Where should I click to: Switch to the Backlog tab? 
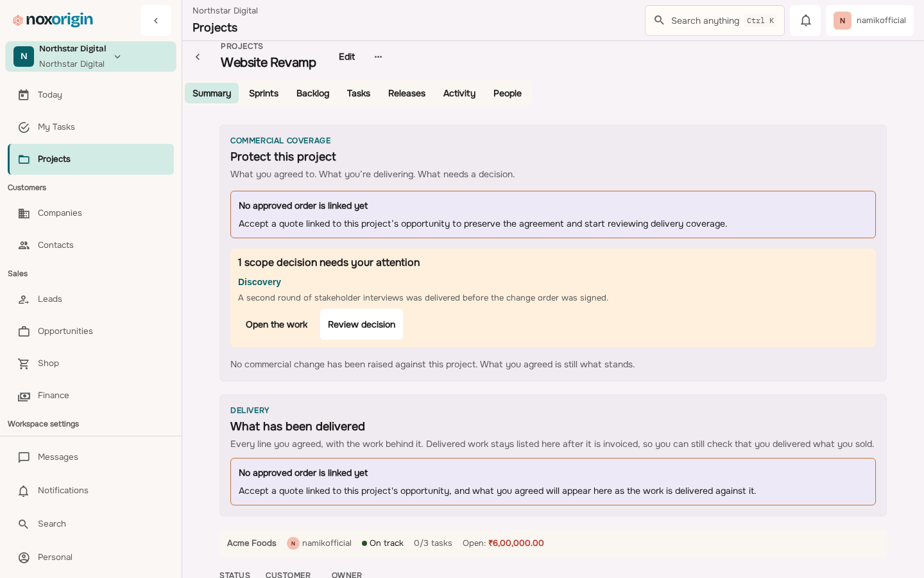pyautogui.click(x=313, y=93)
